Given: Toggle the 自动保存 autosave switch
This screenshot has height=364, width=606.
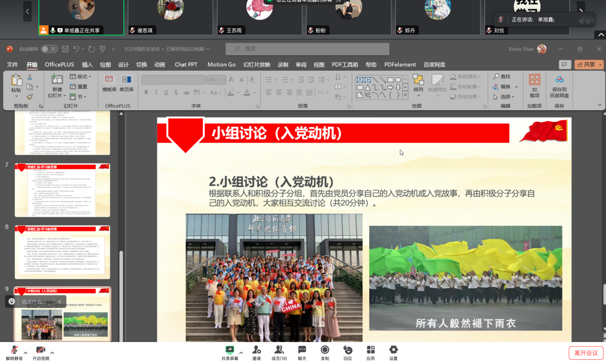Looking at the screenshot, I should [49, 49].
